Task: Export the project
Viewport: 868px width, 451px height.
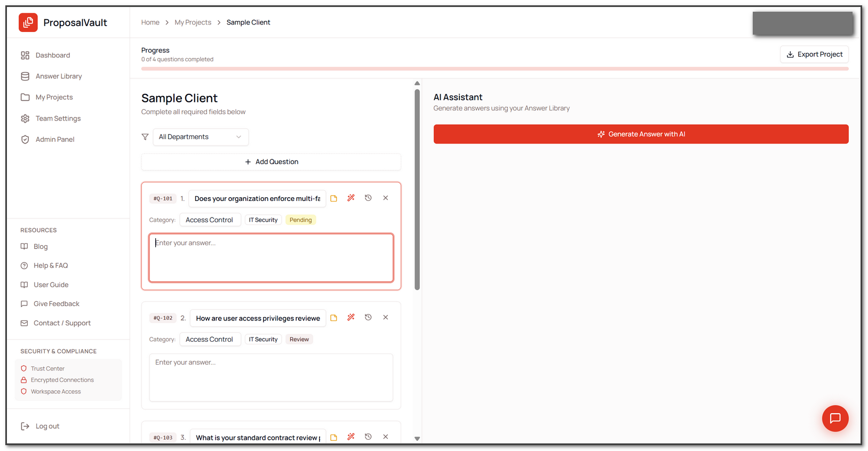Action: (814, 54)
